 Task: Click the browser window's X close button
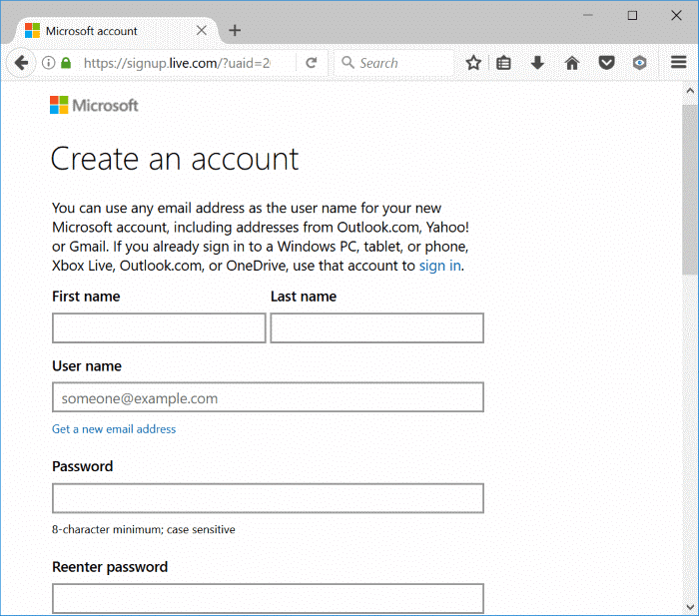click(x=676, y=16)
